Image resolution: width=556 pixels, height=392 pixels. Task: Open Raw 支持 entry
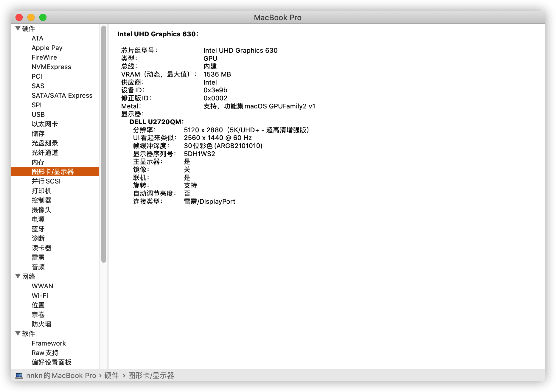tap(45, 353)
